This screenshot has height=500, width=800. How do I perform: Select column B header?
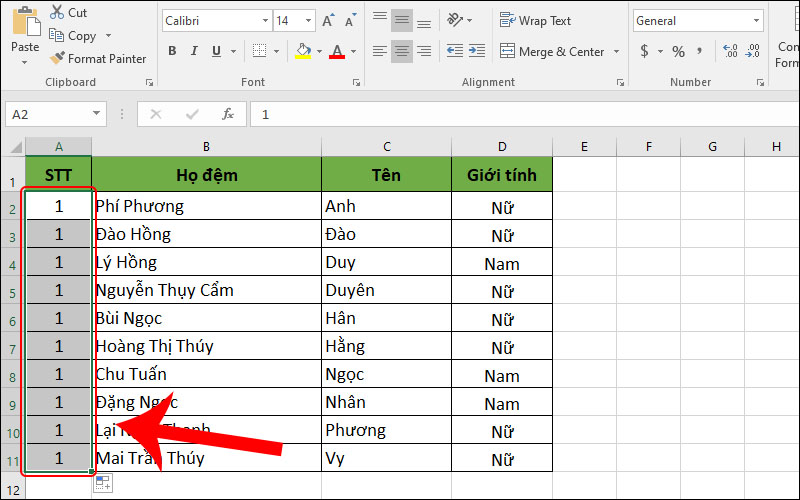(x=207, y=147)
